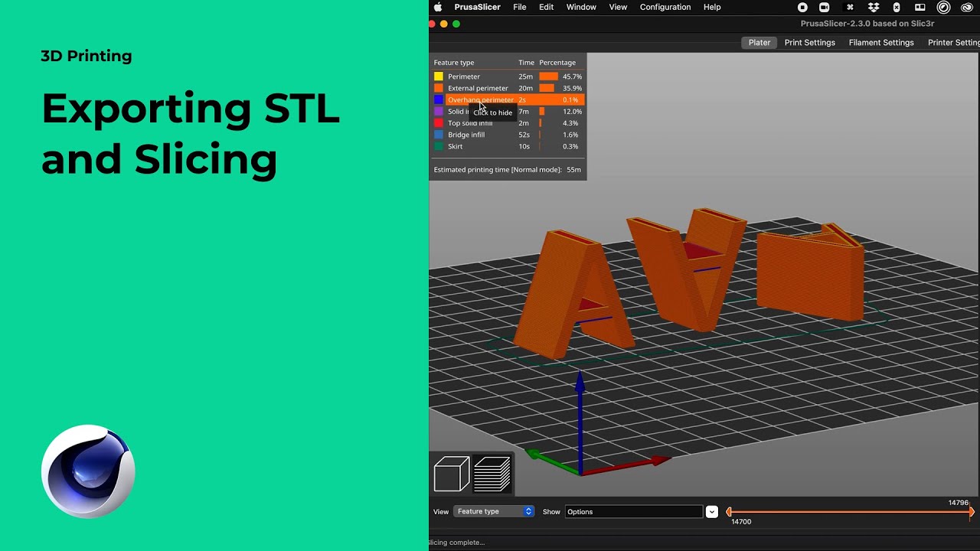Switch to Printer Settings tab

(953, 42)
